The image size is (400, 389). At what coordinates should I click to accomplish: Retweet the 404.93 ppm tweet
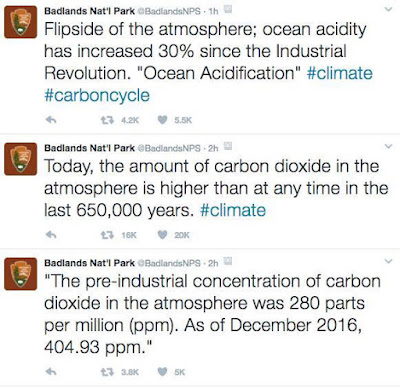(108, 372)
